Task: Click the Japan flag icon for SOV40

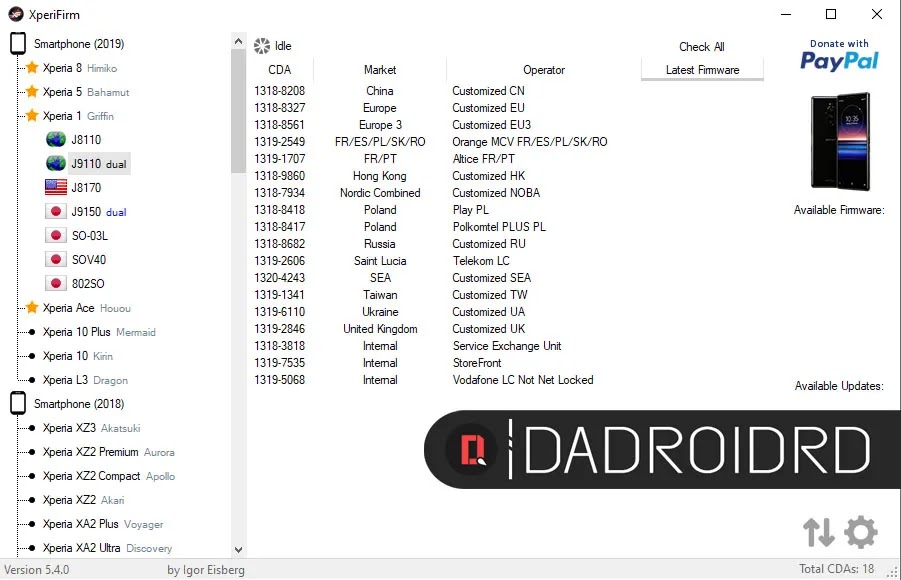Action: [56, 260]
